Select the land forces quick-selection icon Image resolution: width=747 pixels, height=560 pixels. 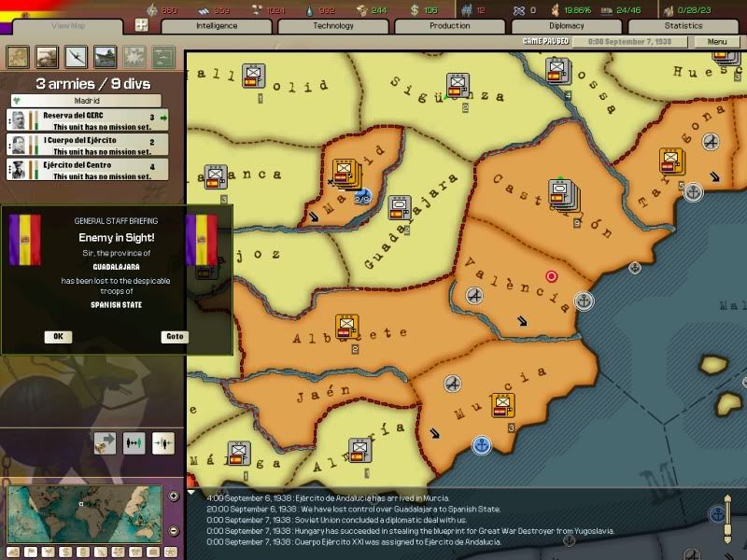(x=48, y=57)
